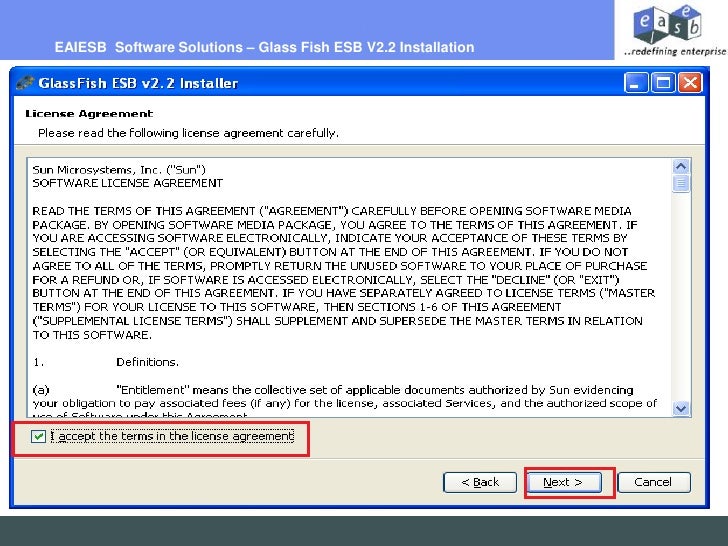Minimize the GlassFish ESB installer window
The image size is (728, 546).
(x=636, y=84)
